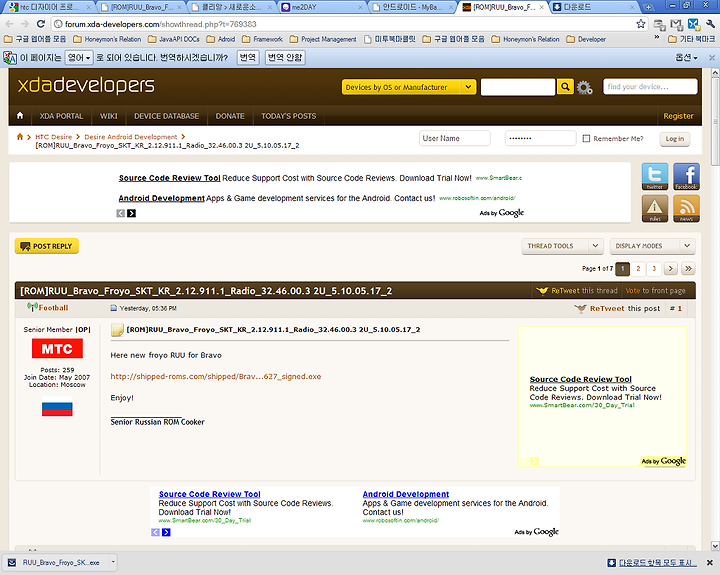Click the don't translate button
Viewport: 720px width, 575px height.
coord(285,58)
